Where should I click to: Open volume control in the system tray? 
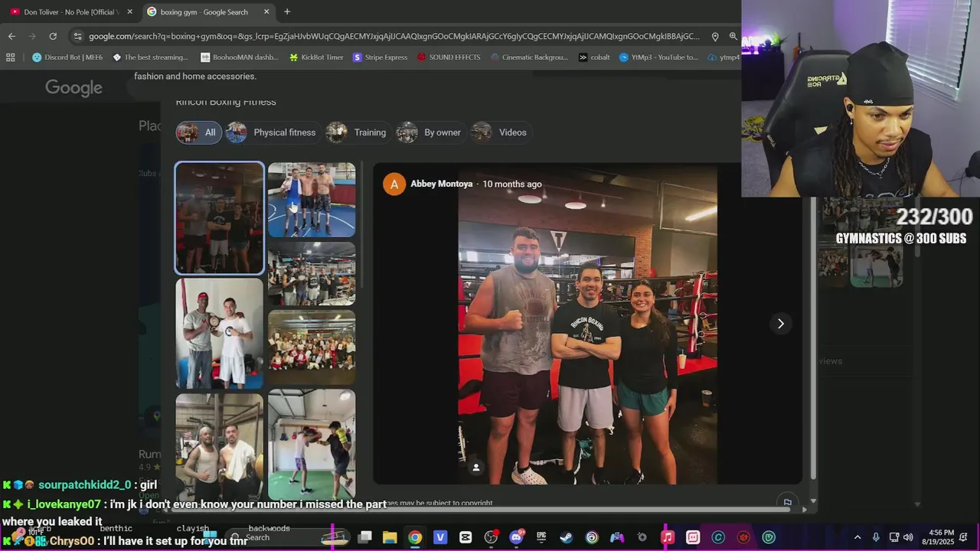coord(908,537)
